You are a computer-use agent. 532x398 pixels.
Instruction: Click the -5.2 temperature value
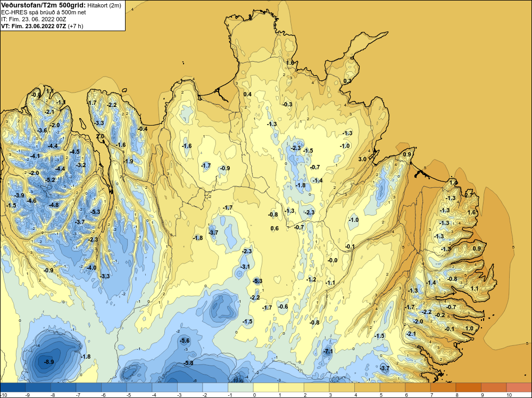tap(50, 180)
